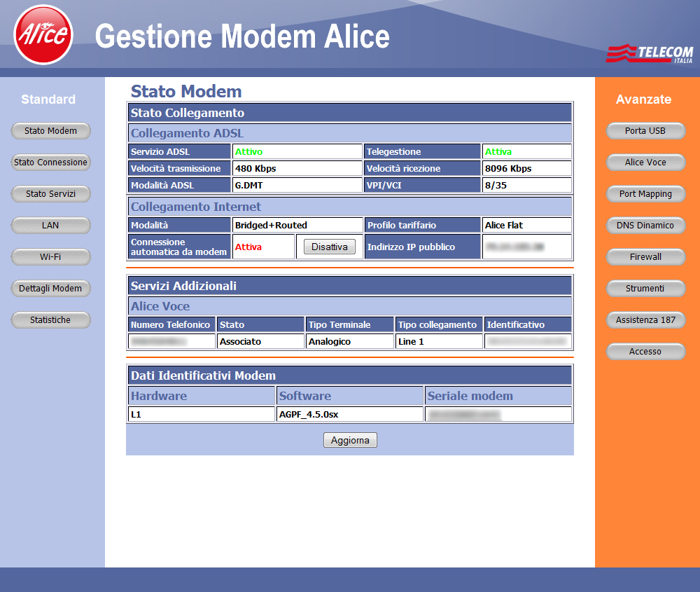The width and height of the screenshot is (700, 592).
Task: Click the Telecom Italia logo
Action: point(649,54)
